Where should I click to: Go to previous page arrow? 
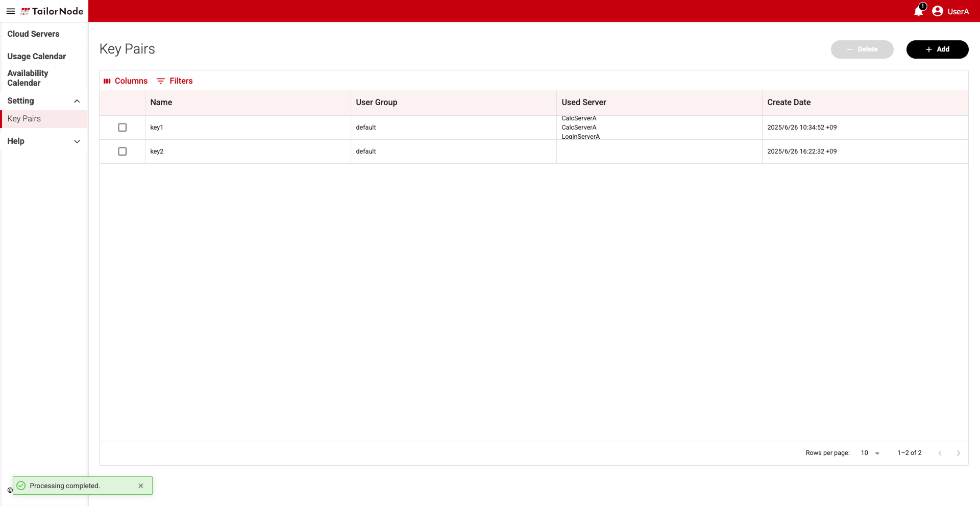[x=940, y=453]
